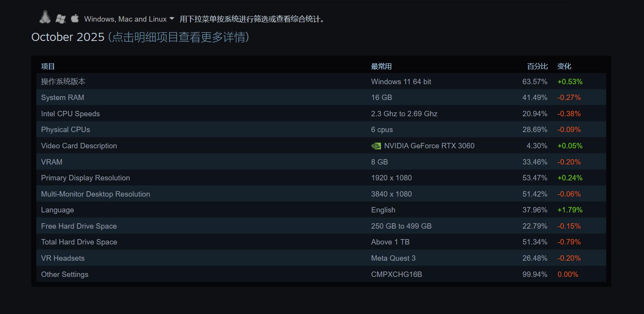The height and width of the screenshot is (314, 644).
Task: Click the Linux penguin icon
Action: pyautogui.click(x=45, y=17)
